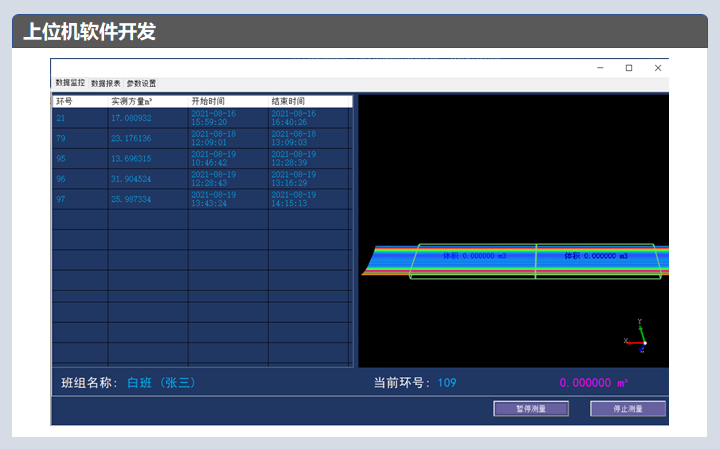Screen dimensions: 720x449
Task: Minimize the measurement software window
Action: (600, 68)
